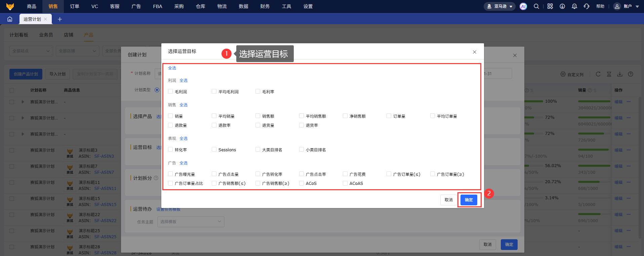Check the 毛利润 checkbox

point(170,91)
